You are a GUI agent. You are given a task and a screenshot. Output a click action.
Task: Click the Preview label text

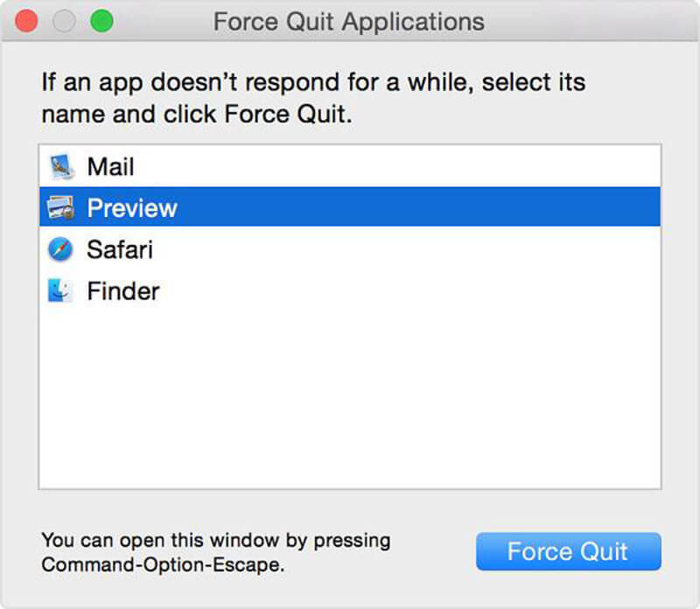(131, 208)
